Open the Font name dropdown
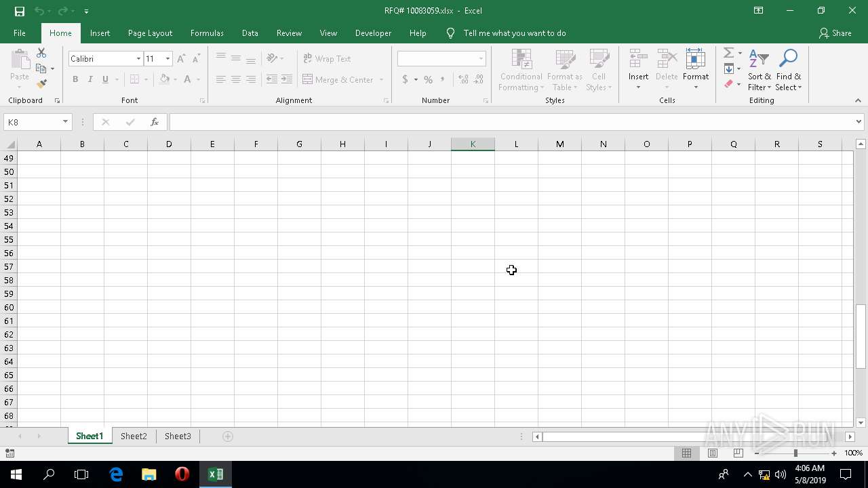The image size is (868, 488). pos(138,59)
